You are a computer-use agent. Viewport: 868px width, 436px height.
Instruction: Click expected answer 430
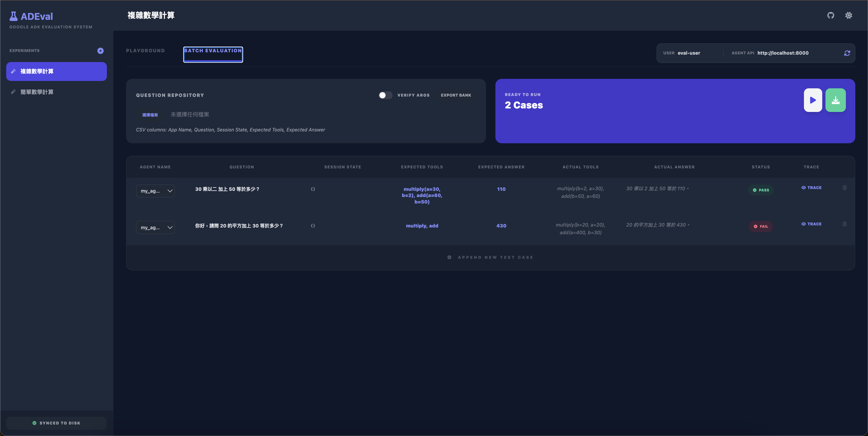(x=501, y=226)
